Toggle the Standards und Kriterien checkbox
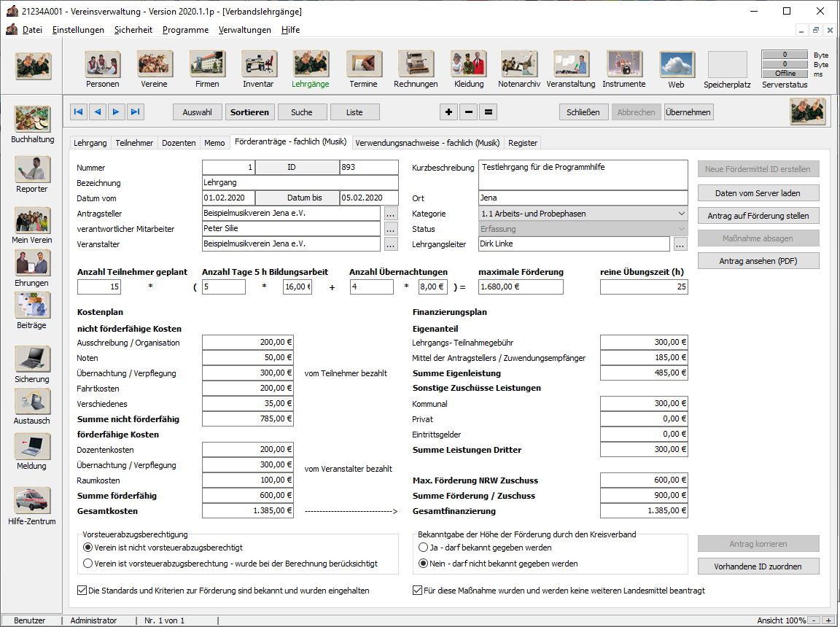Screen dimensions: 840x627 tap(82, 591)
